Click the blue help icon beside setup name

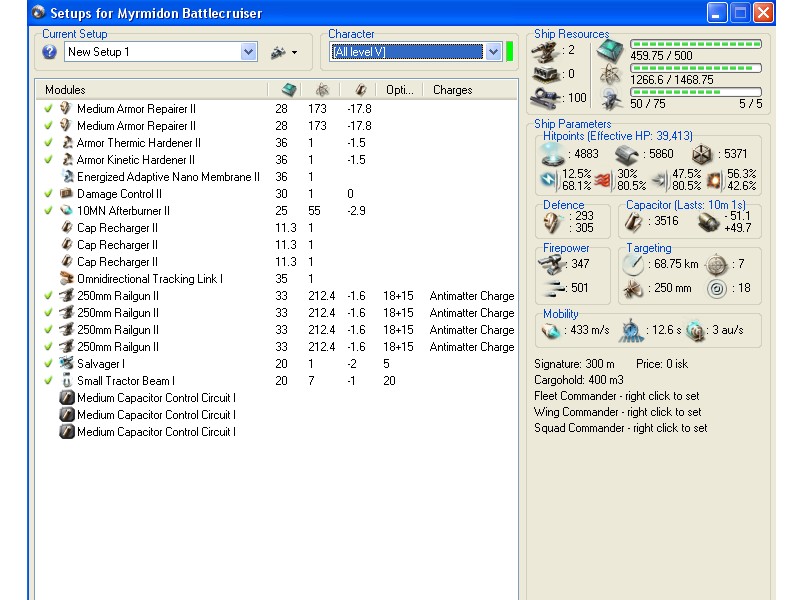tap(49, 52)
